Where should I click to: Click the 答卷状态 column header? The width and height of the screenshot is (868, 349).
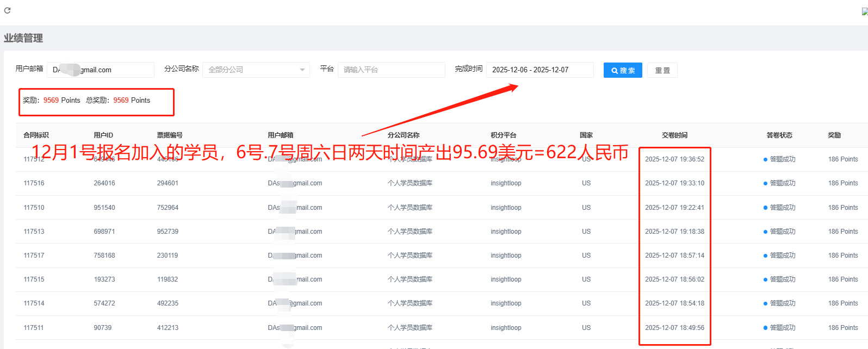779,135
